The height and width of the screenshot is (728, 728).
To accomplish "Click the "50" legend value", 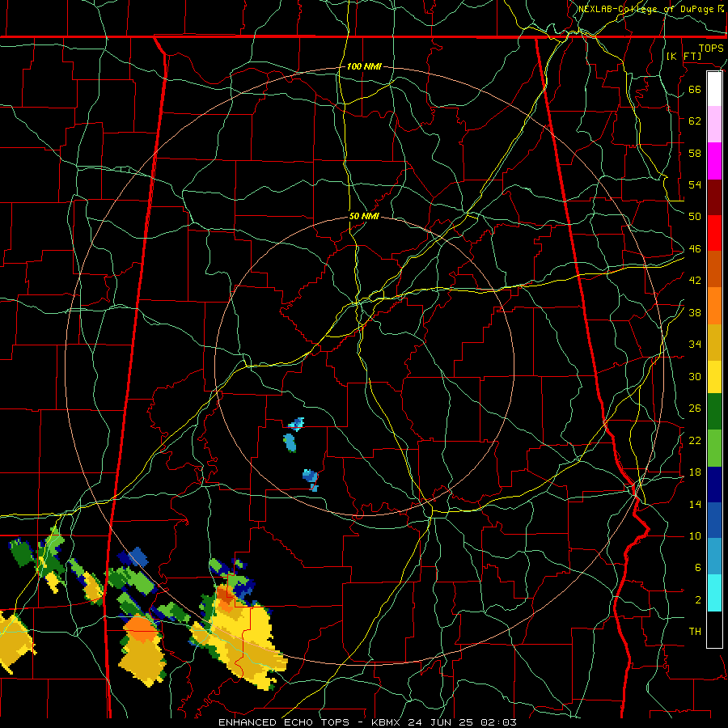I will click(695, 216).
